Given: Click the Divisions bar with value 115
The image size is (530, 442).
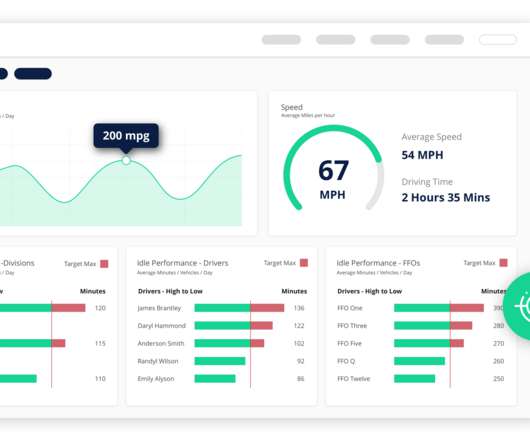Looking at the screenshot, I should [32, 343].
